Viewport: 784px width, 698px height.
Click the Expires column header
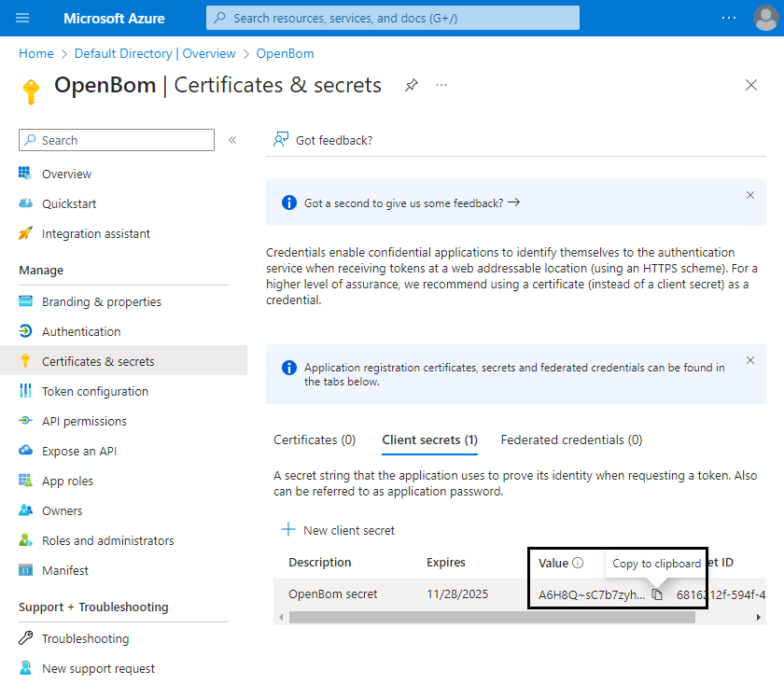tap(445, 563)
